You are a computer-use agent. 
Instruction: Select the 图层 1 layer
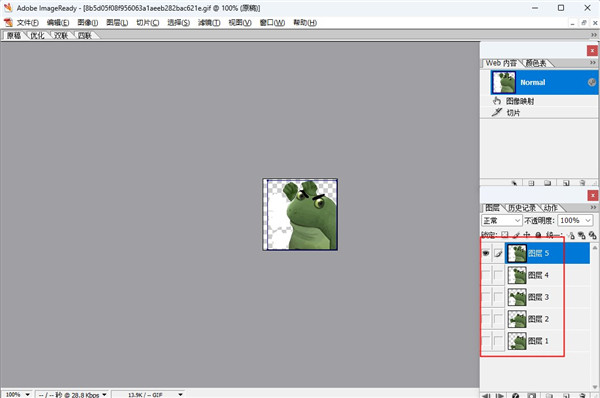point(548,341)
